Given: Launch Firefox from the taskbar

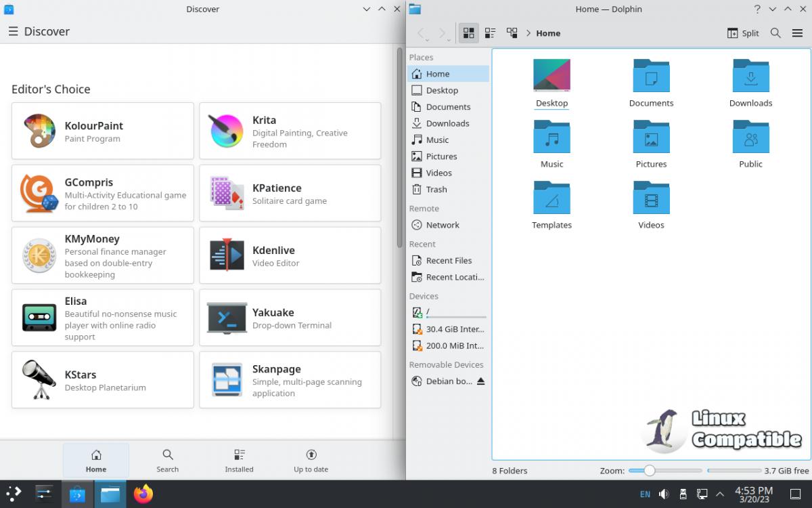Looking at the screenshot, I should (143, 494).
